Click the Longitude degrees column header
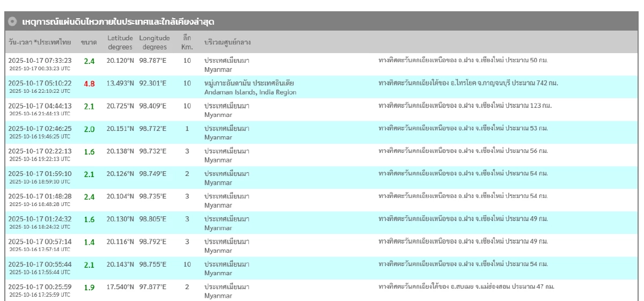Screen dimensions: 644x301 (155, 42)
